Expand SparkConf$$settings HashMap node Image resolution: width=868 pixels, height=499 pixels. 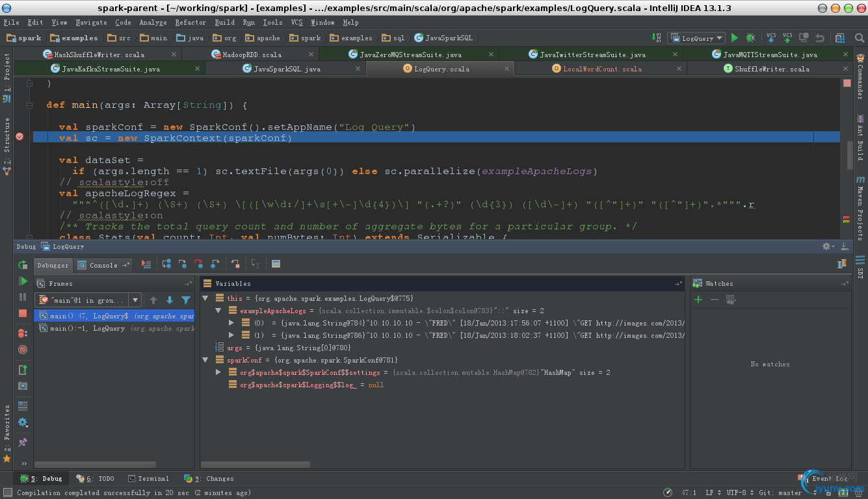click(x=218, y=372)
